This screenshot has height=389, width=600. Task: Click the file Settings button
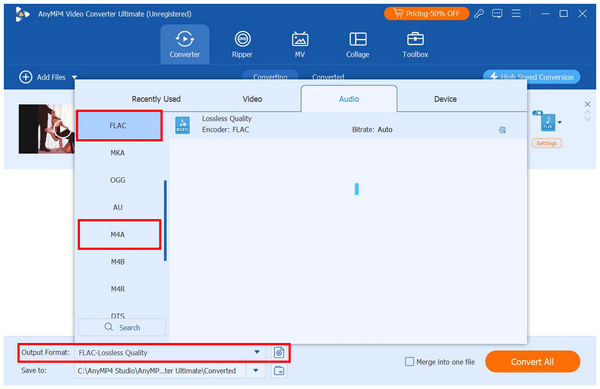[546, 143]
